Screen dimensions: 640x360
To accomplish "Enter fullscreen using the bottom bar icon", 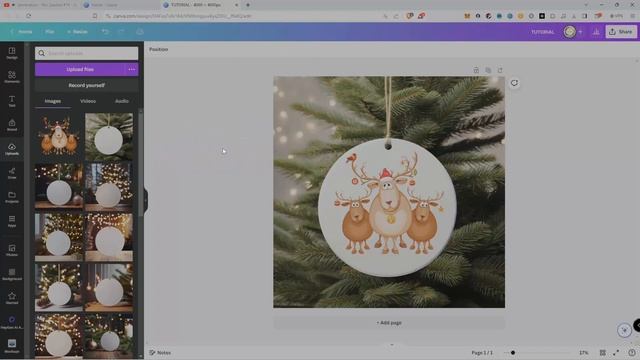I will click(616, 353).
